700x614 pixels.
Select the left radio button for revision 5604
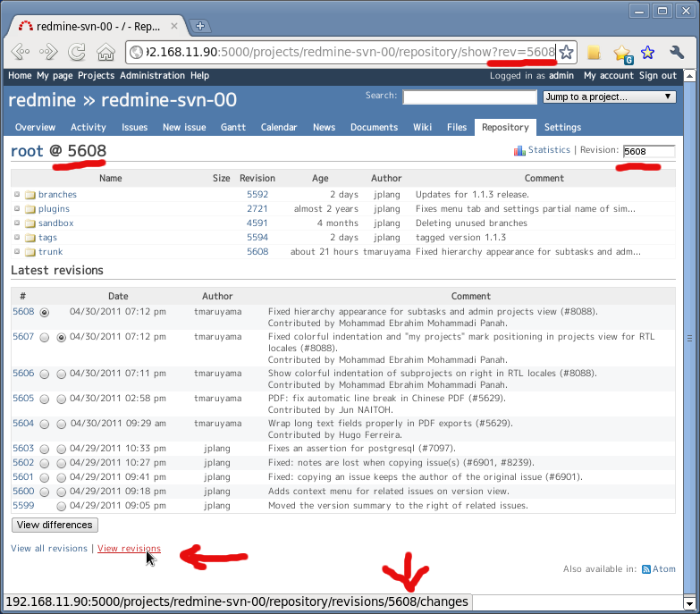coord(44,424)
